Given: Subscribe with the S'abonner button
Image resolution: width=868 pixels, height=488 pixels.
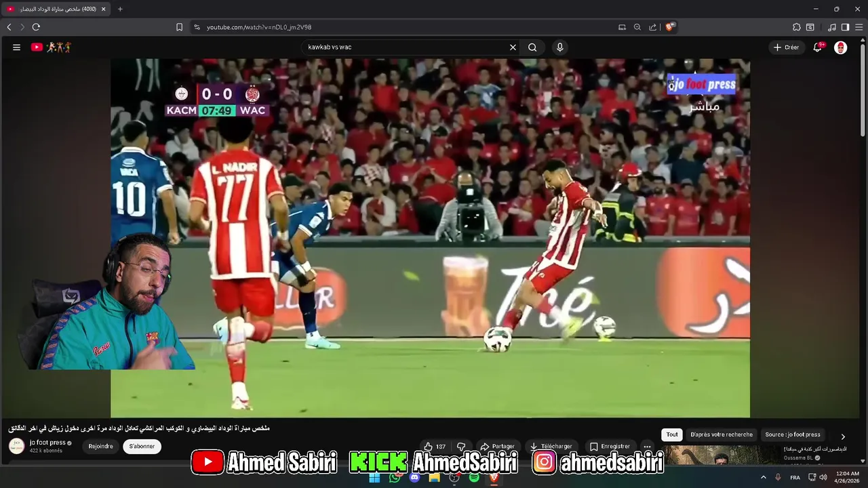Looking at the screenshot, I should 142,446.
